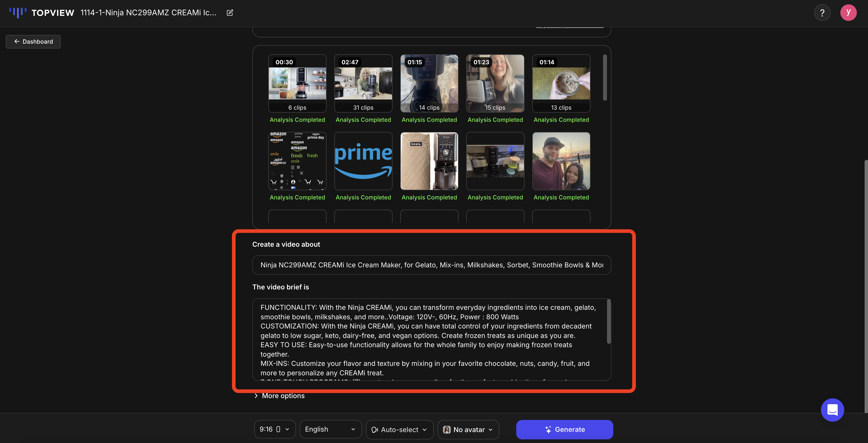Click the media gallery scrollbar
Image resolution: width=868 pixels, height=443 pixels.
[605, 77]
